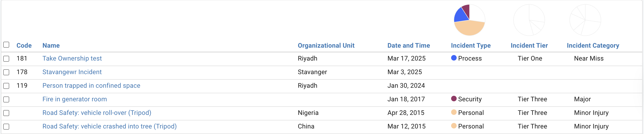Click the Incident Category pie chart
The width and height of the screenshot is (644, 134).
pos(585,20)
